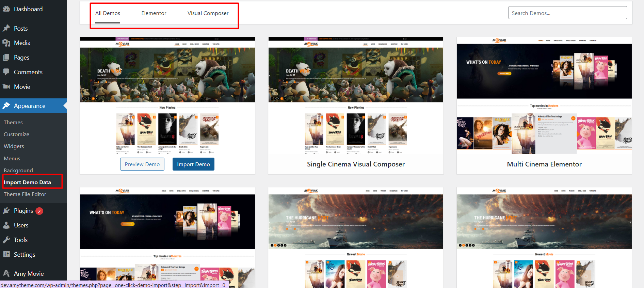
Task: Click the Plugins plug icon
Action: coord(6,211)
